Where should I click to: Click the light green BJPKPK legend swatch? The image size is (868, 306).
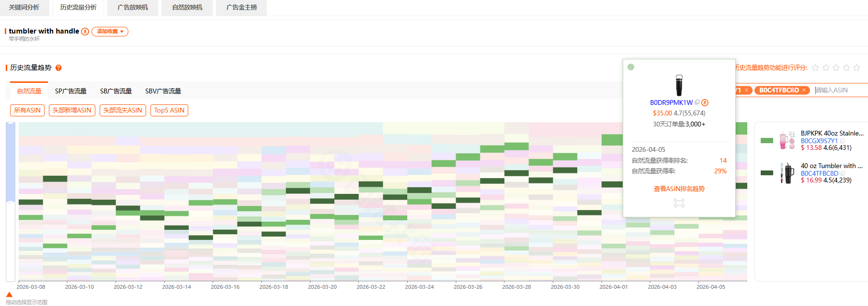point(767,141)
